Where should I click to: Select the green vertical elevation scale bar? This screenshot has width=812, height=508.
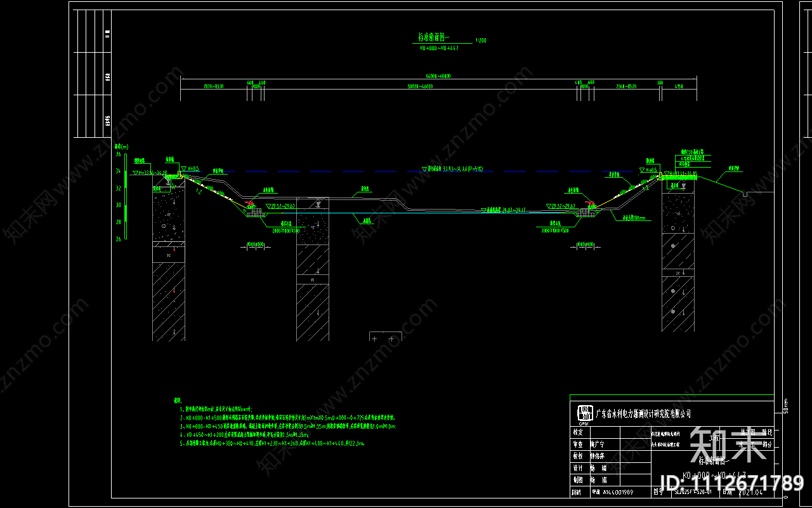[x=125, y=196]
